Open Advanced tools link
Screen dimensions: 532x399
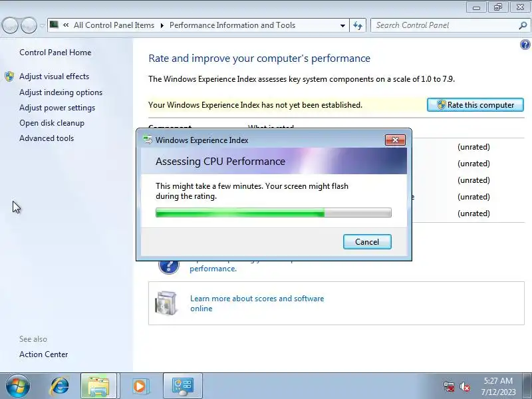[47, 138]
